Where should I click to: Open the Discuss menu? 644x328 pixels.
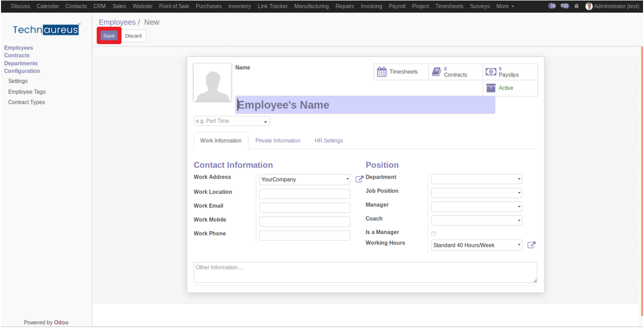click(x=20, y=6)
